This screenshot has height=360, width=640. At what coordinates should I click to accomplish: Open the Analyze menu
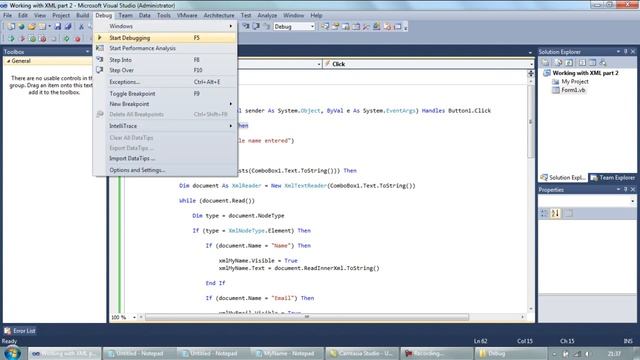[267, 15]
